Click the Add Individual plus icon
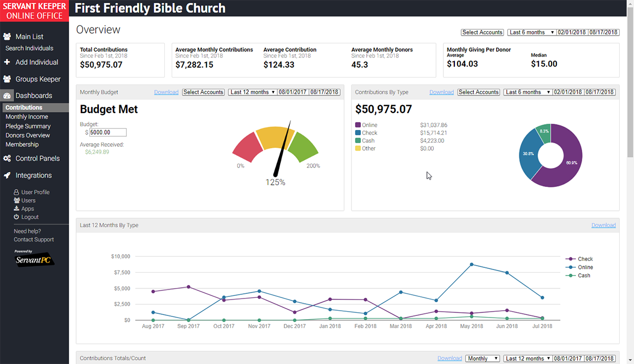 click(7, 62)
